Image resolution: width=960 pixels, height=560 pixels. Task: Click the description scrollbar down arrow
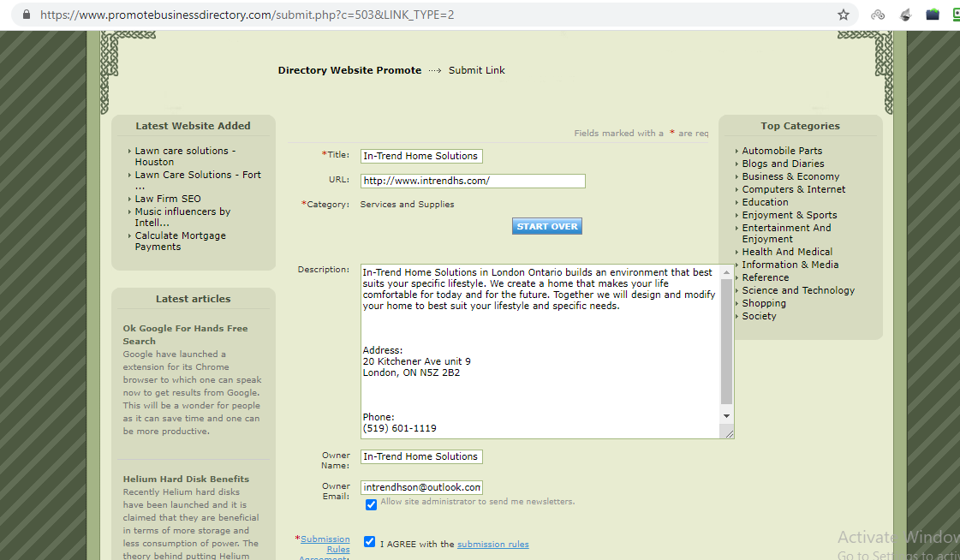click(727, 416)
